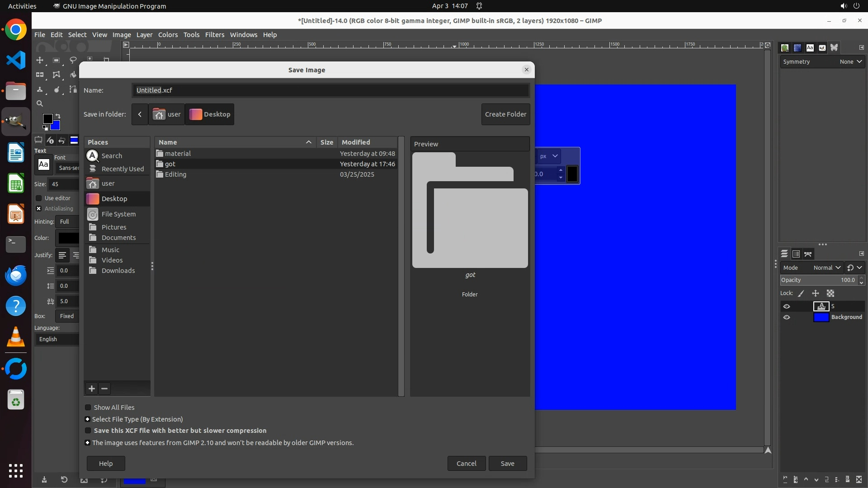Viewport: 868px width, 488px height.
Task: Enable Show All Files checkbox
Action: (88, 408)
